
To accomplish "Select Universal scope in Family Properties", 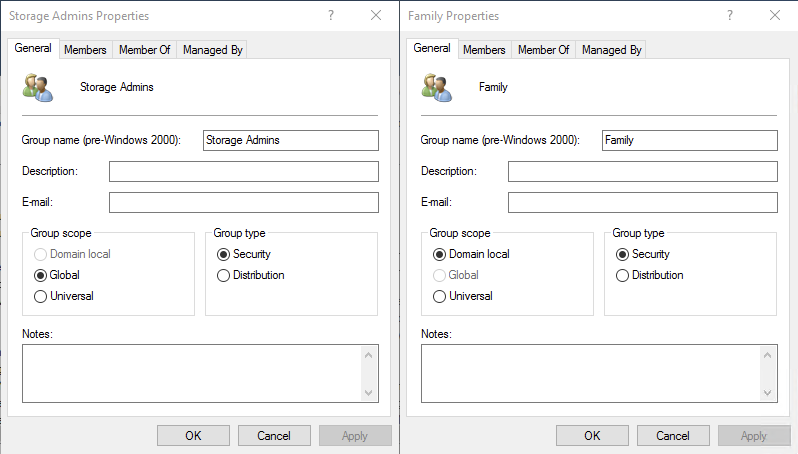I will 463,296.
